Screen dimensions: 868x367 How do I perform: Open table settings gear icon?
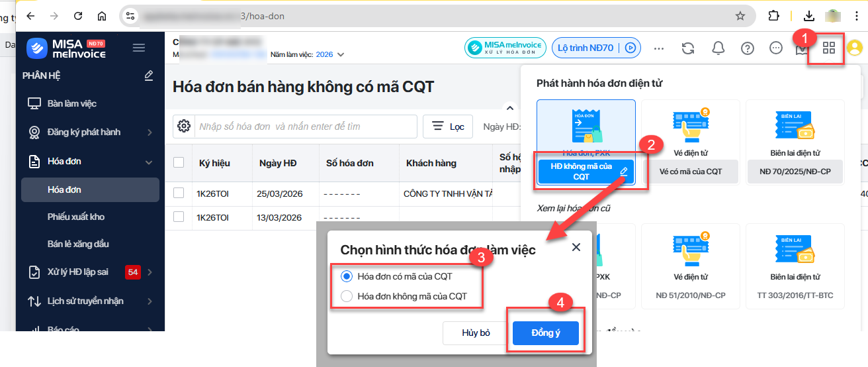point(184,127)
